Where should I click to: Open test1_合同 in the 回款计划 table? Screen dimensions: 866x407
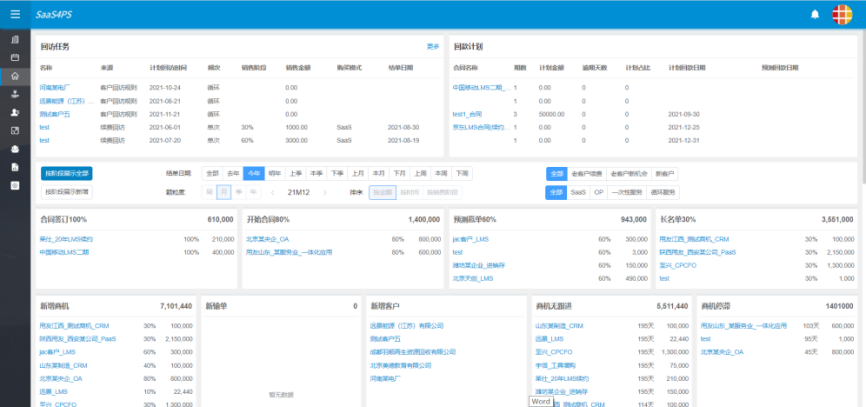(x=467, y=114)
